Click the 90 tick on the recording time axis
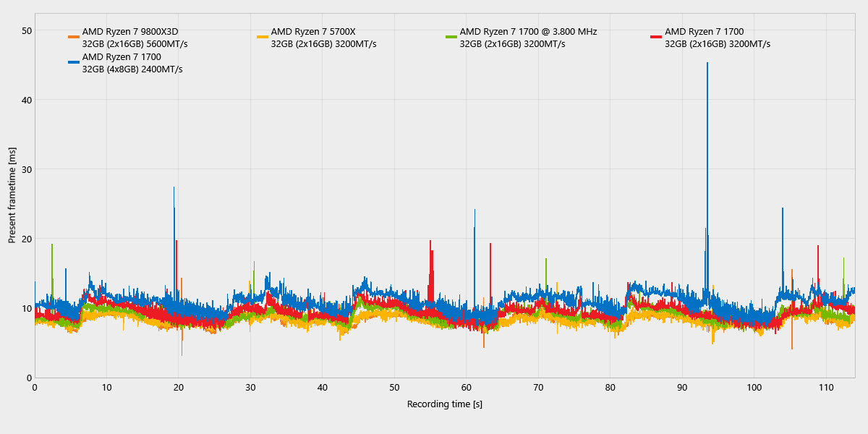Viewport: 868px width, 434px height. pos(682,387)
